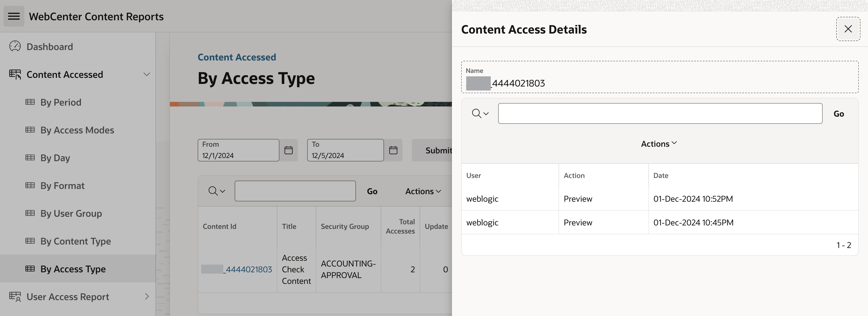
Task: Click the Content Accessed breadcrumb link
Action: point(237,57)
